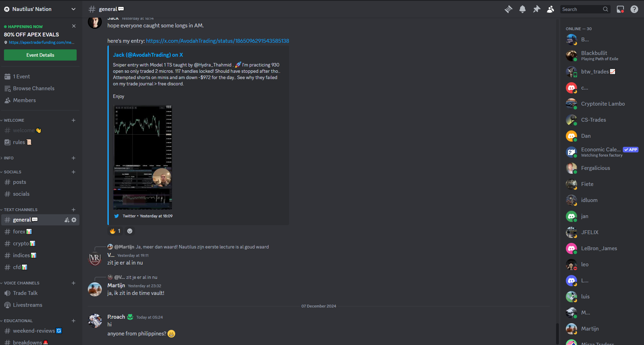This screenshot has height=345, width=644.
Task: Open notification settings bell icon
Action: [x=522, y=9]
